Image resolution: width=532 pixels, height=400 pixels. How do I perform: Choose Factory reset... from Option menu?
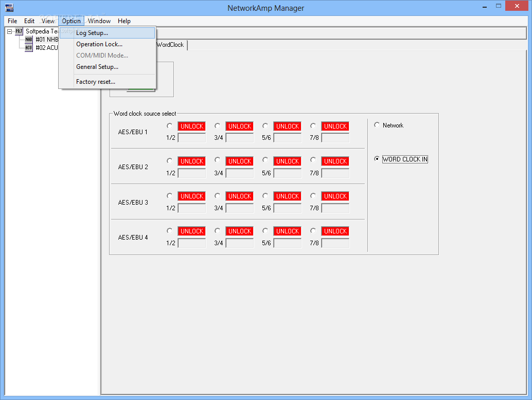[x=107, y=82]
